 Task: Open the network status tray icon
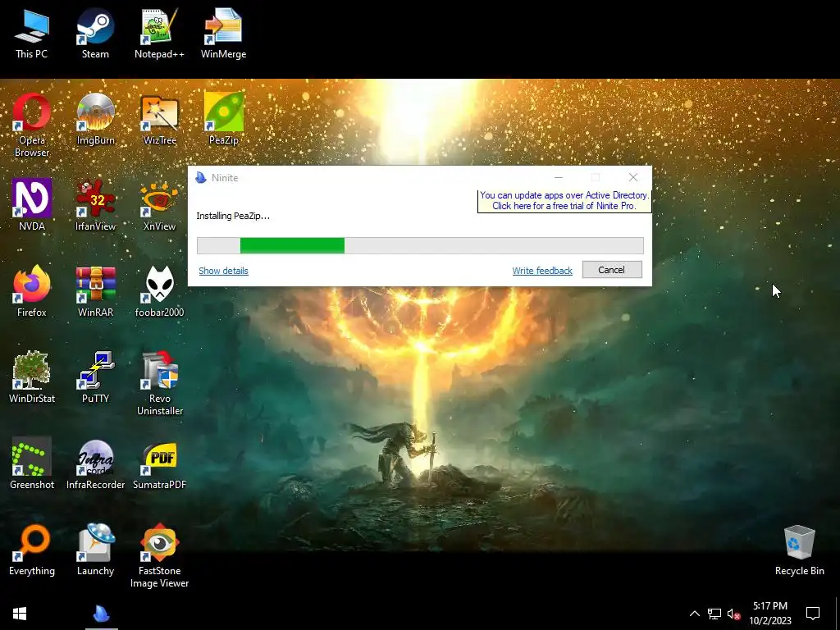tap(714, 614)
